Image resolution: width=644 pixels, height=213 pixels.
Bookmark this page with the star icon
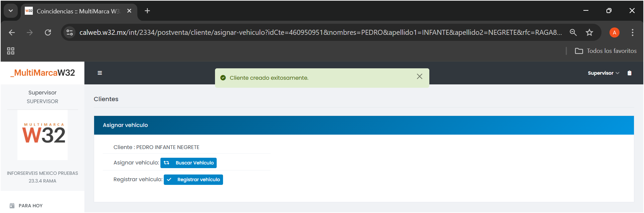click(x=589, y=32)
